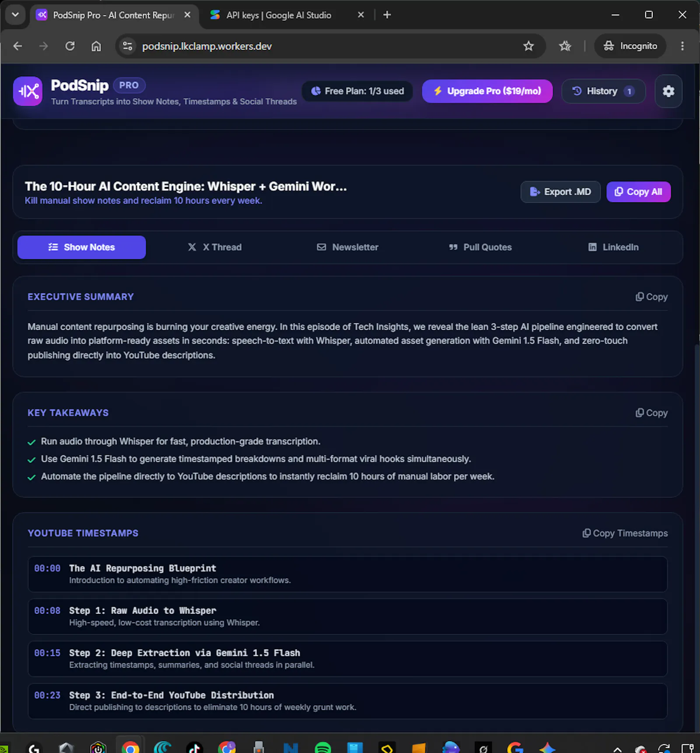Select the Newsletter tab
Viewport: 700px width, 753px height.
tap(348, 247)
